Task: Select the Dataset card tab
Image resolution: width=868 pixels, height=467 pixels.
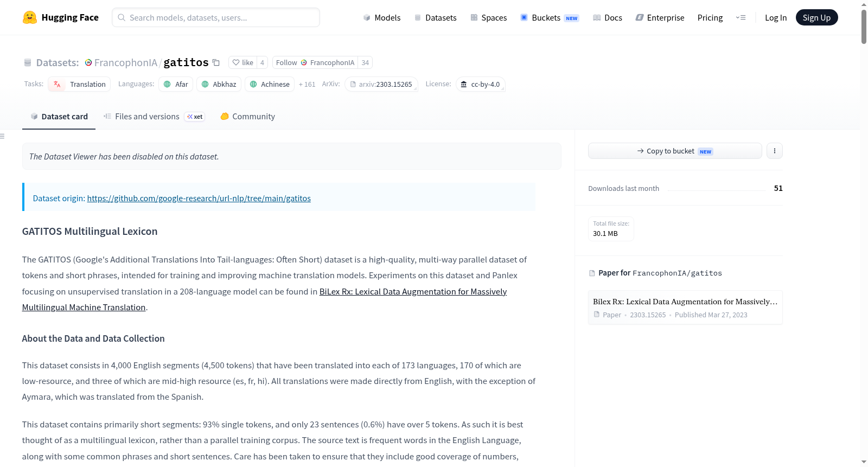Action: [x=59, y=117]
